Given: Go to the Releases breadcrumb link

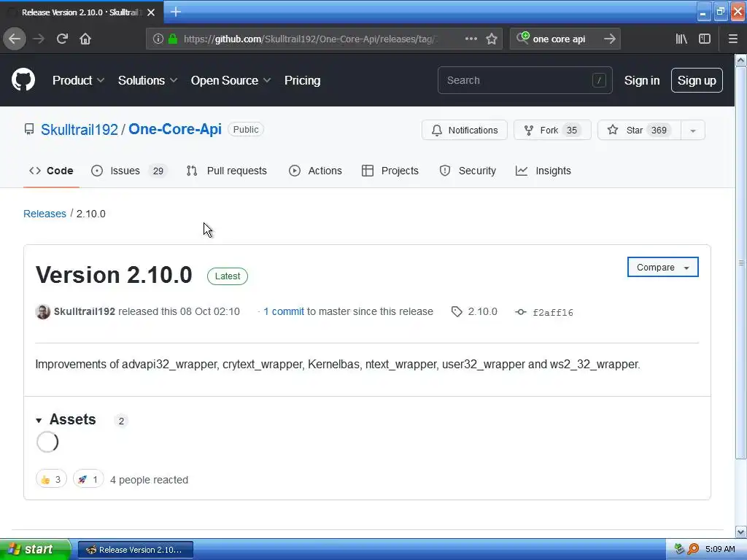Looking at the screenshot, I should tap(44, 214).
